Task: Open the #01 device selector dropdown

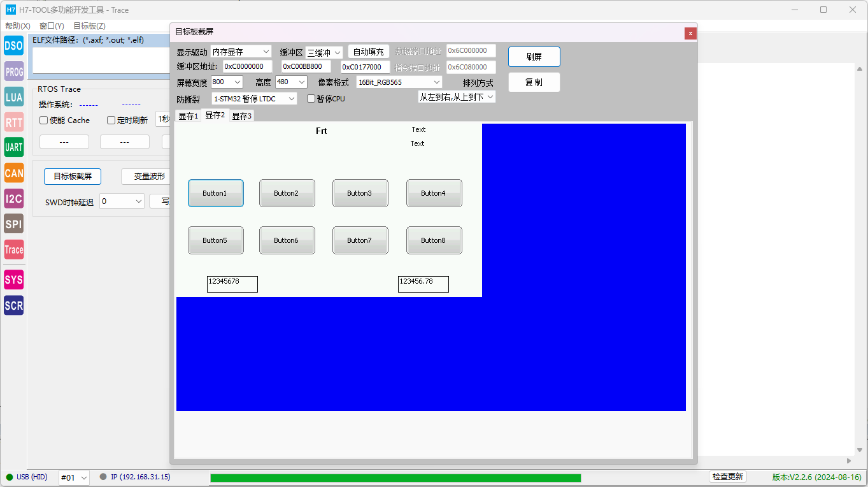Action: (x=74, y=477)
